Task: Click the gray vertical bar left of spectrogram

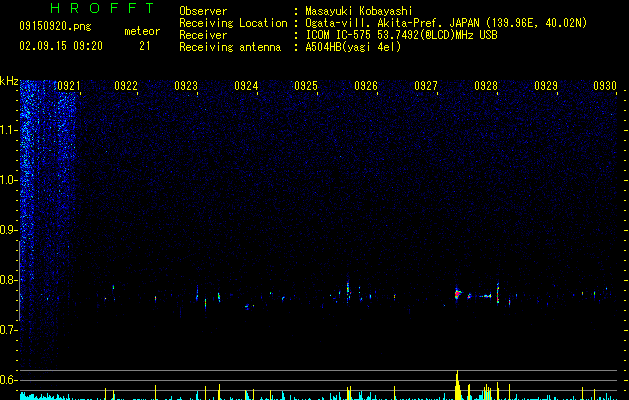Action: click(19, 281)
